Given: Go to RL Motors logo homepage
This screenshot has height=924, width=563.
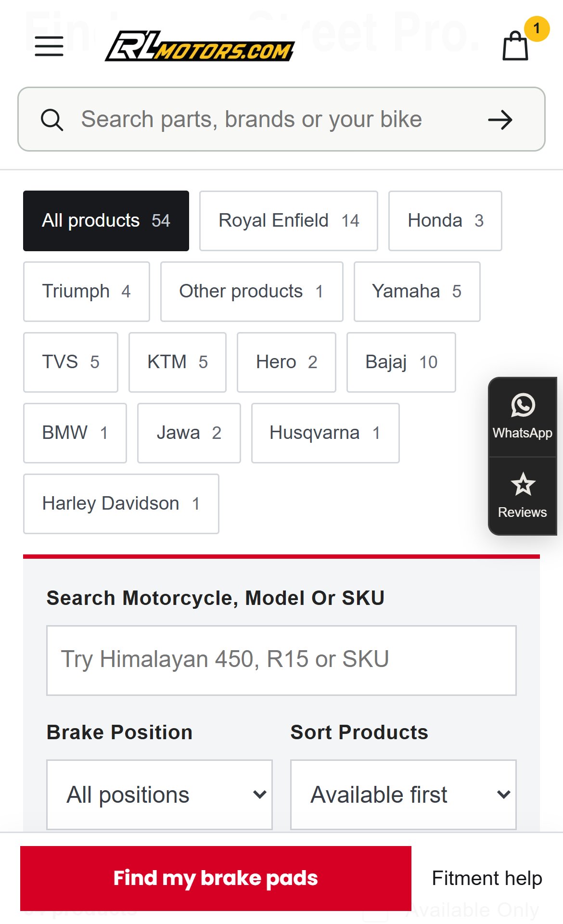Looking at the screenshot, I should (x=200, y=46).
